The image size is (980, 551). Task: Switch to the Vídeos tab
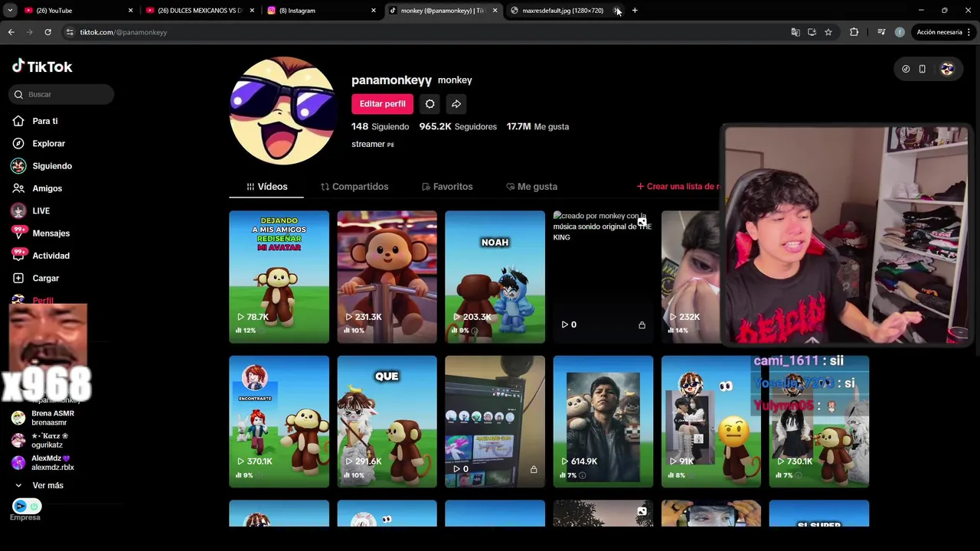click(x=266, y=187)
